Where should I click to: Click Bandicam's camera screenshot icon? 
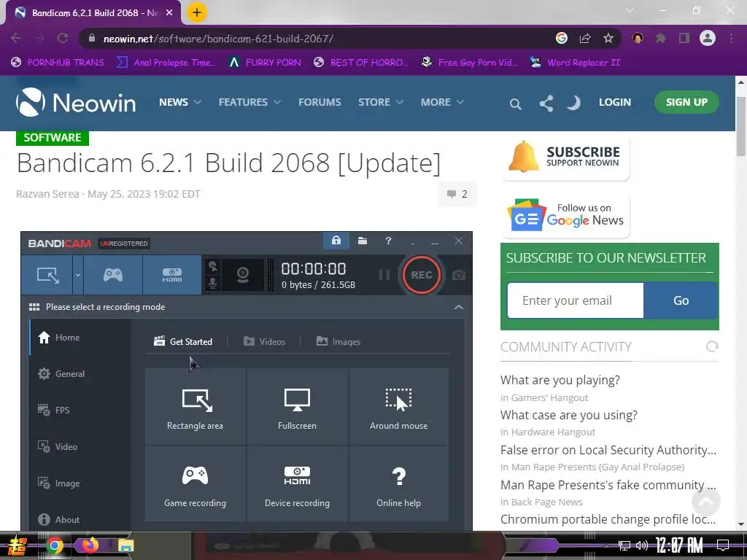(459, 275)
